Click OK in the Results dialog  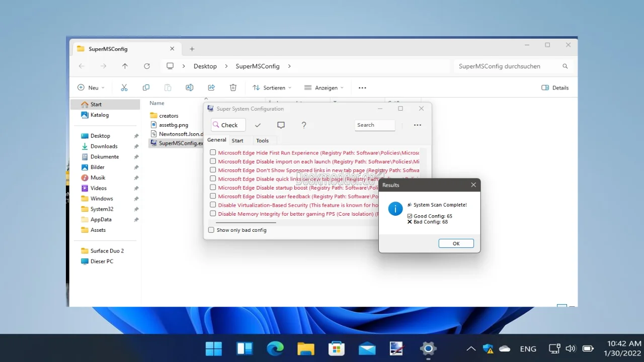(456, 243)
